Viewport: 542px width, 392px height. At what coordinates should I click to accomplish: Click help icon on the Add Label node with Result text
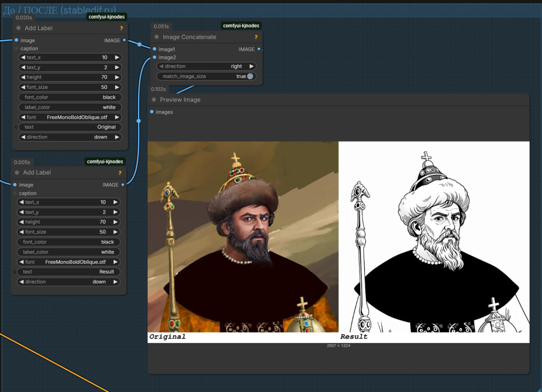coord(120,173)
